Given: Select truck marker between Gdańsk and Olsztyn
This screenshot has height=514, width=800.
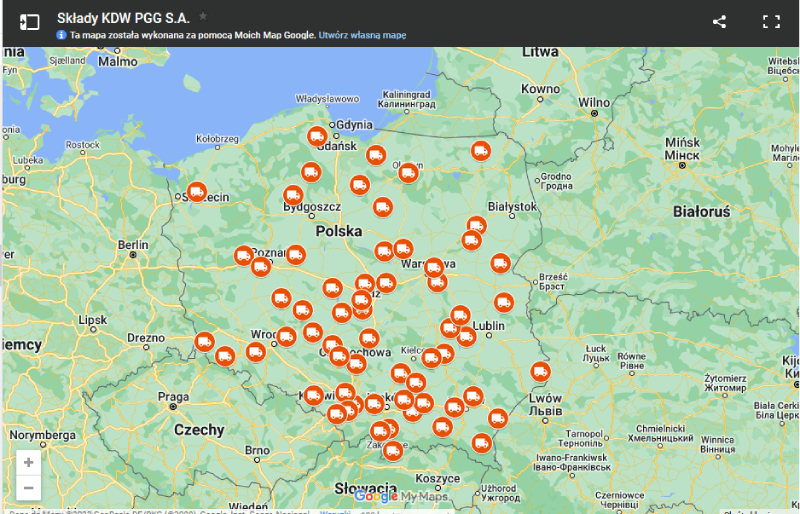Looking at the screenshot, I should pos(376,155).
